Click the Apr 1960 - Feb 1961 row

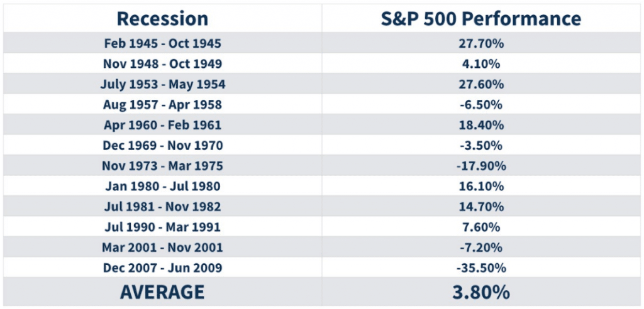pyautogui.click(x=162, y=125)
